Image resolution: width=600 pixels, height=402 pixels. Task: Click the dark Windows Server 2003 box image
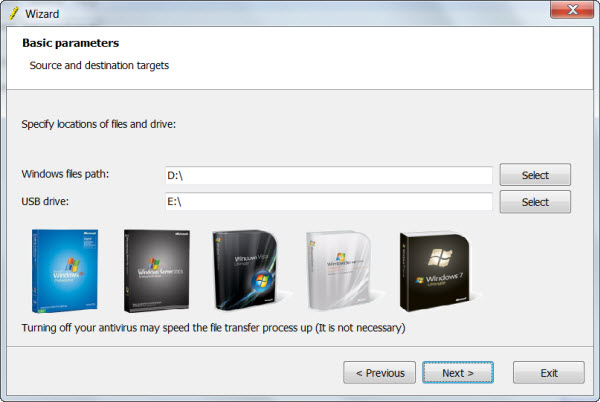pos(157,271)
